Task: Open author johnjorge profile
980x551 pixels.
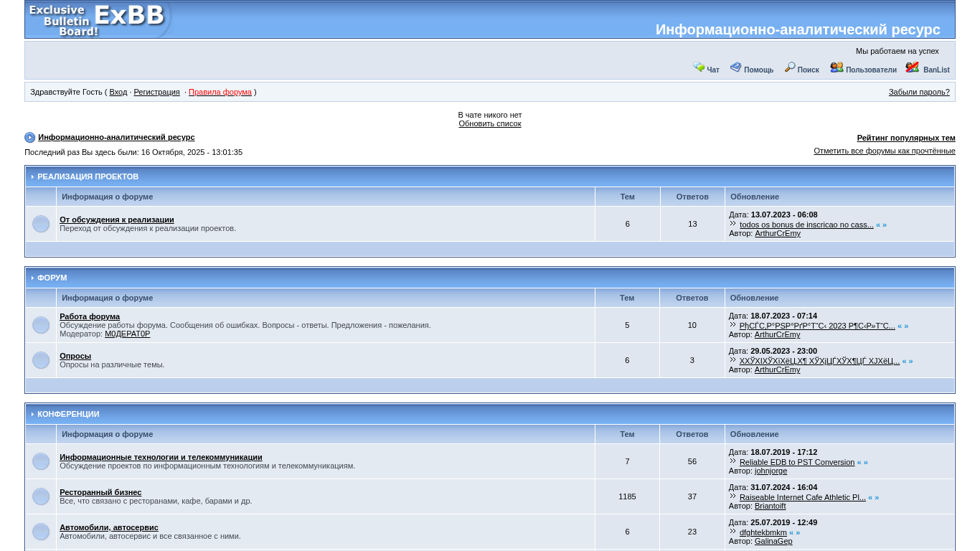Action: [x=771, y=471]
